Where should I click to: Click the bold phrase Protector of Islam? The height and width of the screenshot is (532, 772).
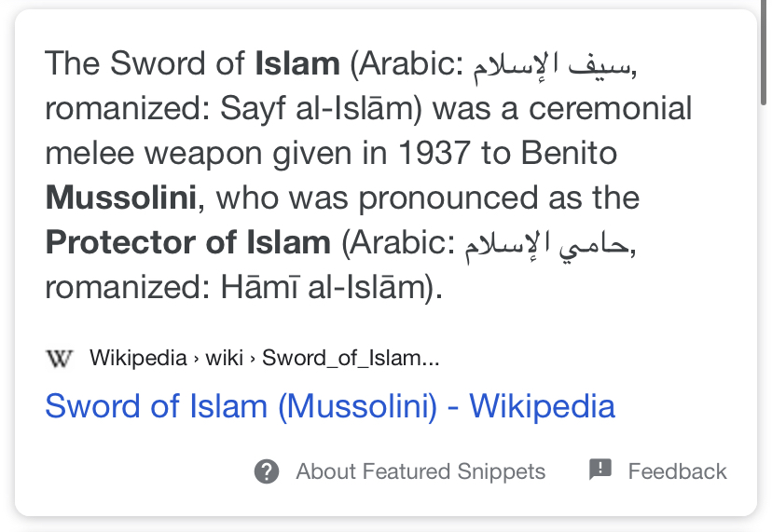coord(188,242)
